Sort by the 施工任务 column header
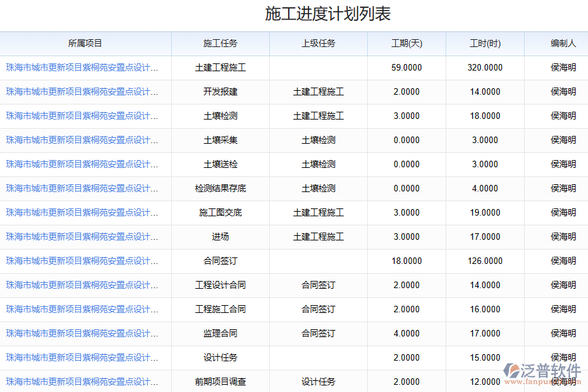Viewport: 588px width, 392px height. coord(220,44)
